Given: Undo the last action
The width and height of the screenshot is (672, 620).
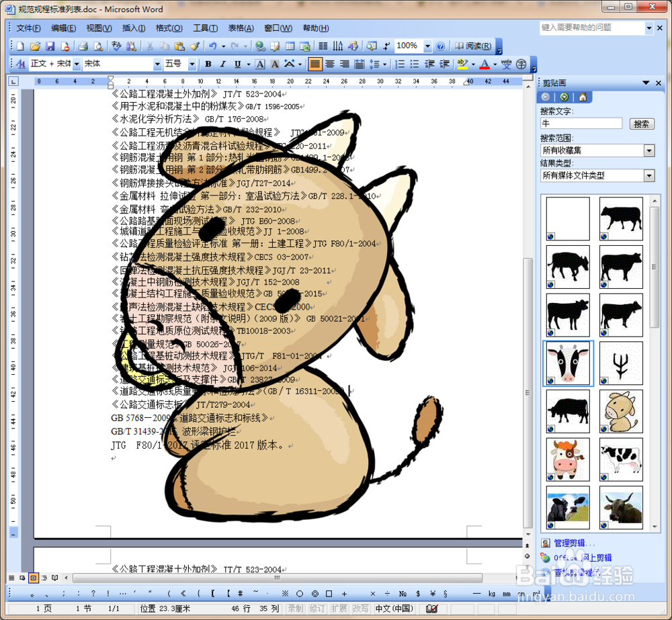Looking at the screenshot, I should (x=212, y=46).
